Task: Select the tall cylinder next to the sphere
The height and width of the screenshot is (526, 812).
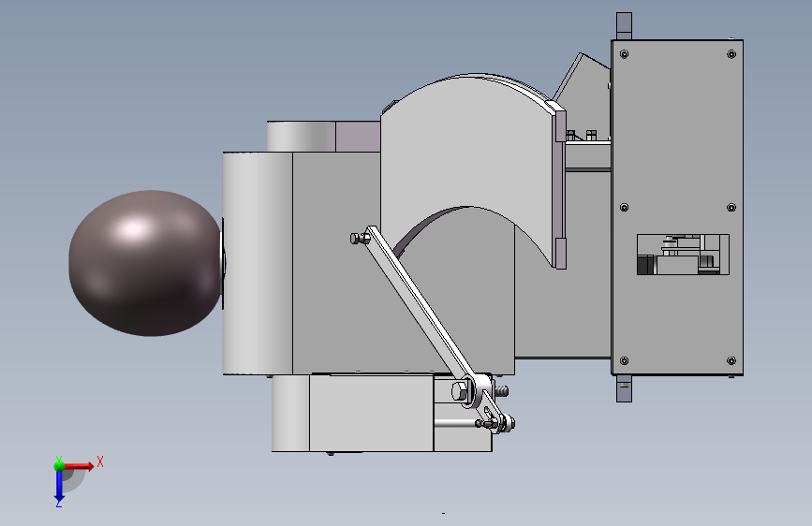Action: click(258, 263)
